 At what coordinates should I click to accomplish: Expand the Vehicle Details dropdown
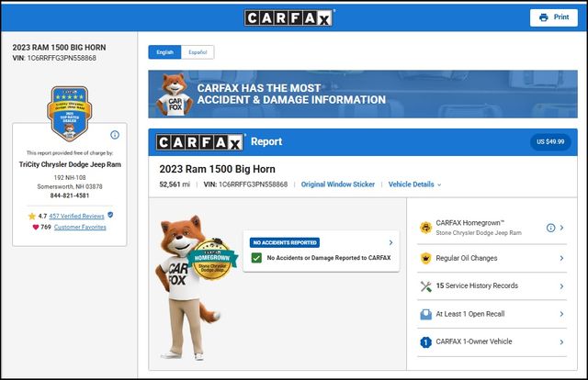click(x=414, y=184)
